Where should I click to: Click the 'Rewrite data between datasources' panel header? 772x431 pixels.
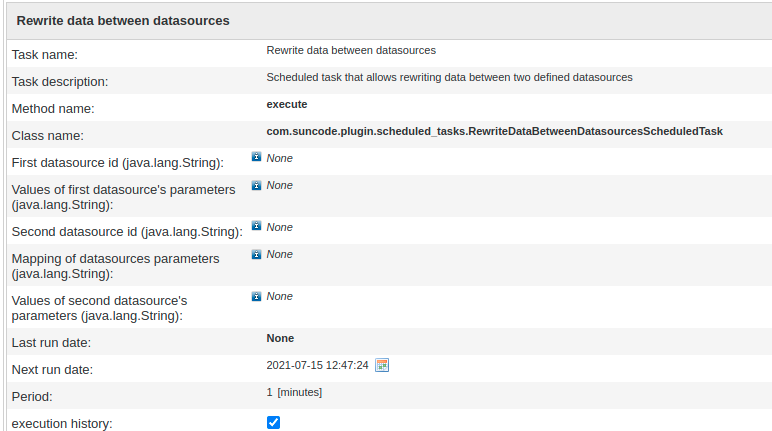pyautogui.click(x=123, y=20)
